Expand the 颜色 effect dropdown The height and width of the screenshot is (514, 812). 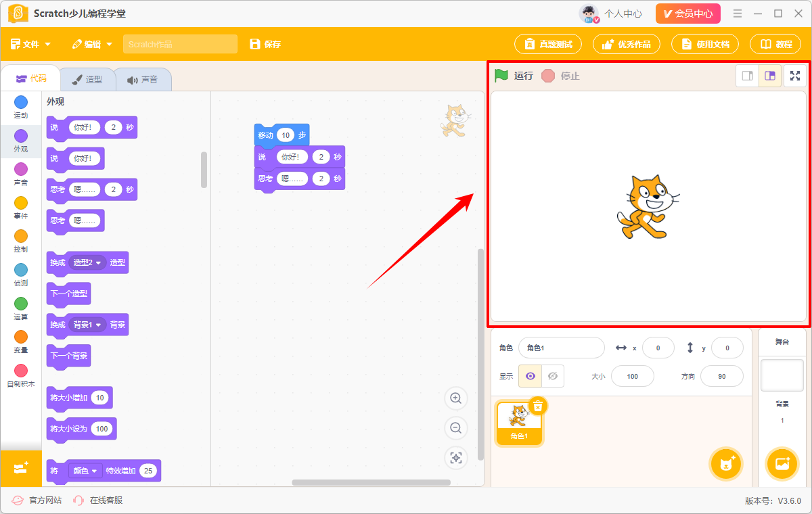pyautogui.click(x=85, y=471)
